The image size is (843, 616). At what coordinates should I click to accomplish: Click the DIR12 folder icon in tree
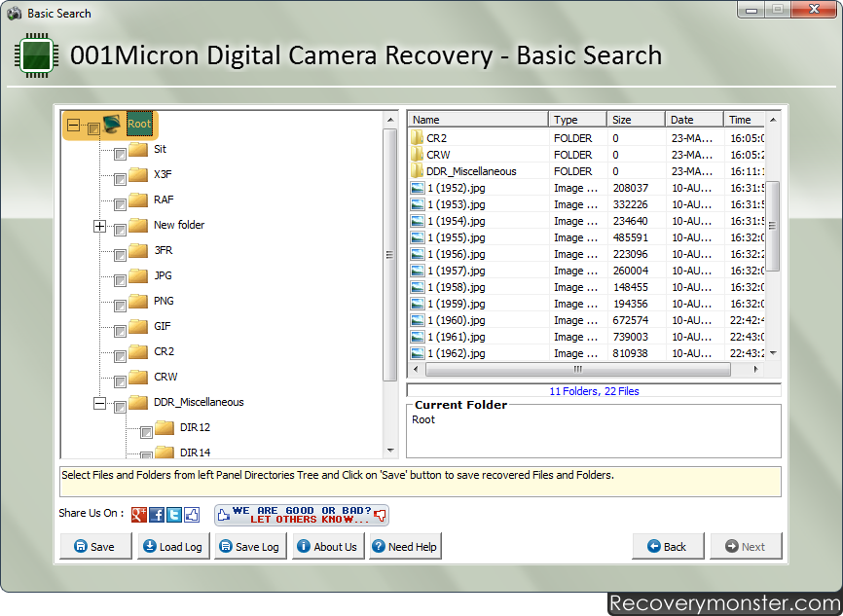[165, 427]
